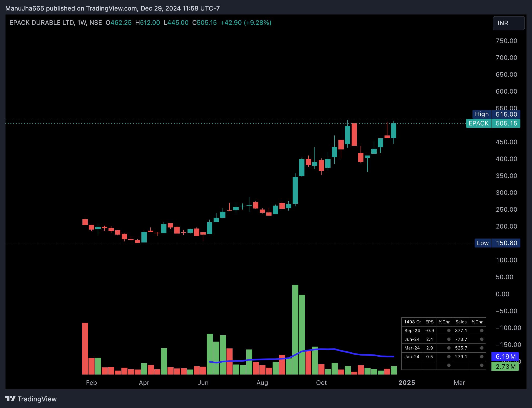Click the Apr time axis label
Screen dimensions: 532x408
[144, 383]
